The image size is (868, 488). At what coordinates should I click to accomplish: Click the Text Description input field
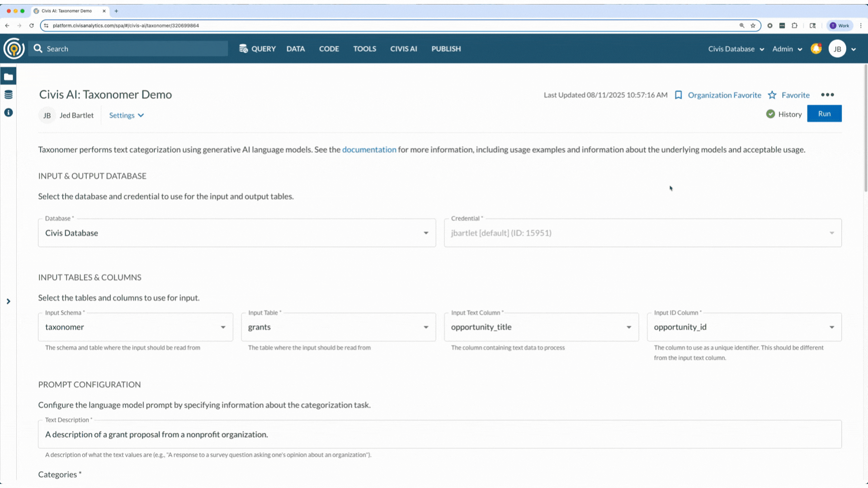(440, 434)
